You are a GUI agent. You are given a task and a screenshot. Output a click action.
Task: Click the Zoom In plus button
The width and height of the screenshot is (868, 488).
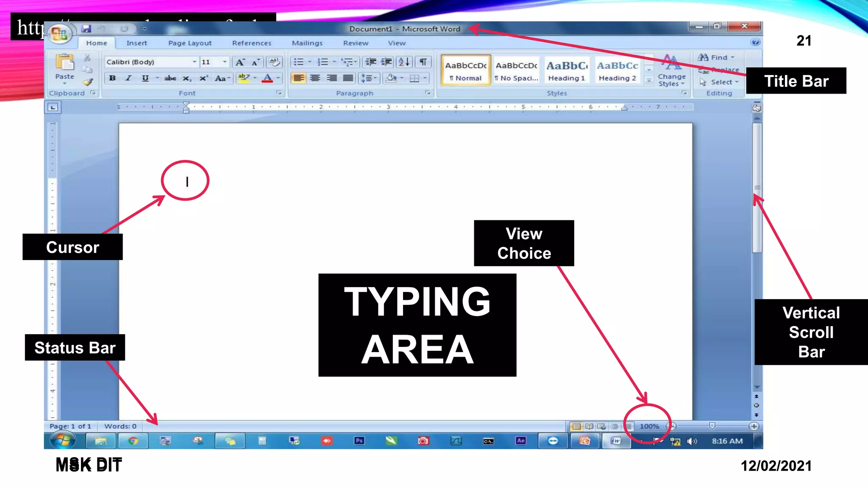tap(754, 426)
